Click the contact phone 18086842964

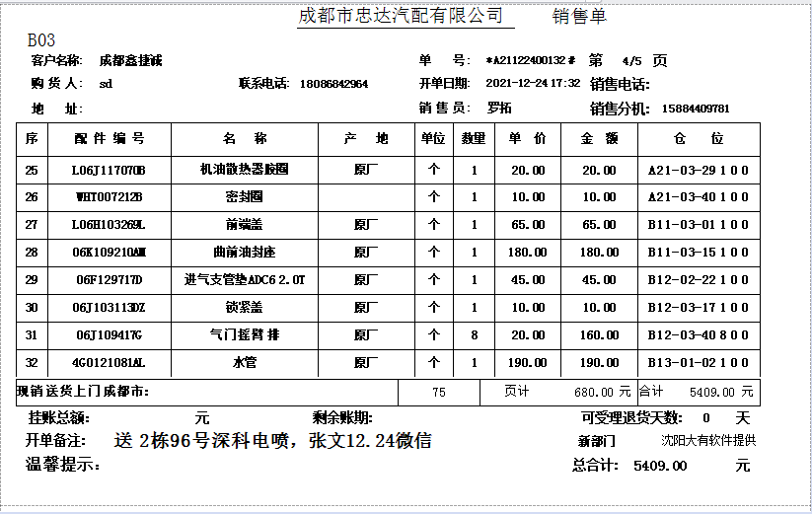click(333, 84)
